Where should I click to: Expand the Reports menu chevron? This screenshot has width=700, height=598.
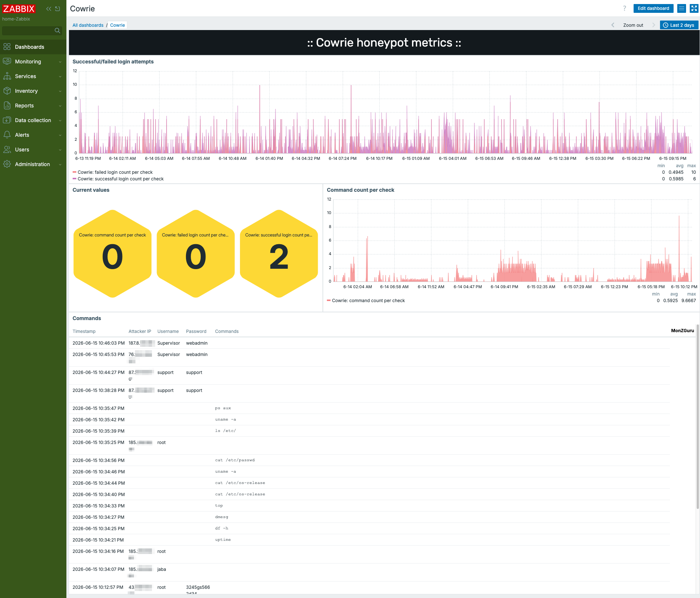pyautogui.click(x=60, y=106)
